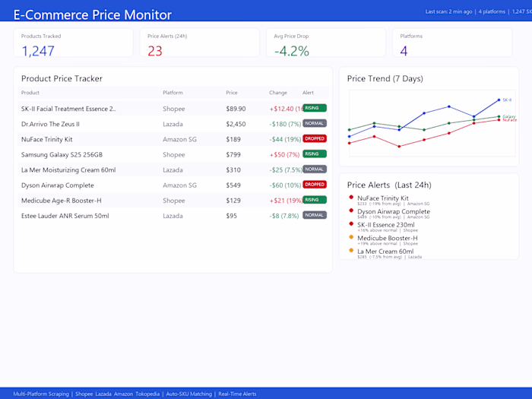532x399 pixels.
Task: Open the Medicube Booster-H alert
Action: tap(387, 238)
